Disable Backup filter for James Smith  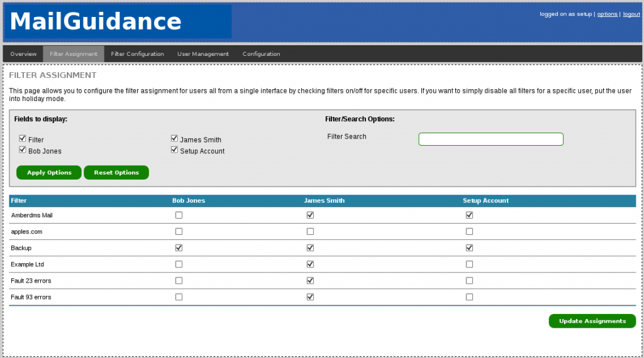tap(310, 247)
